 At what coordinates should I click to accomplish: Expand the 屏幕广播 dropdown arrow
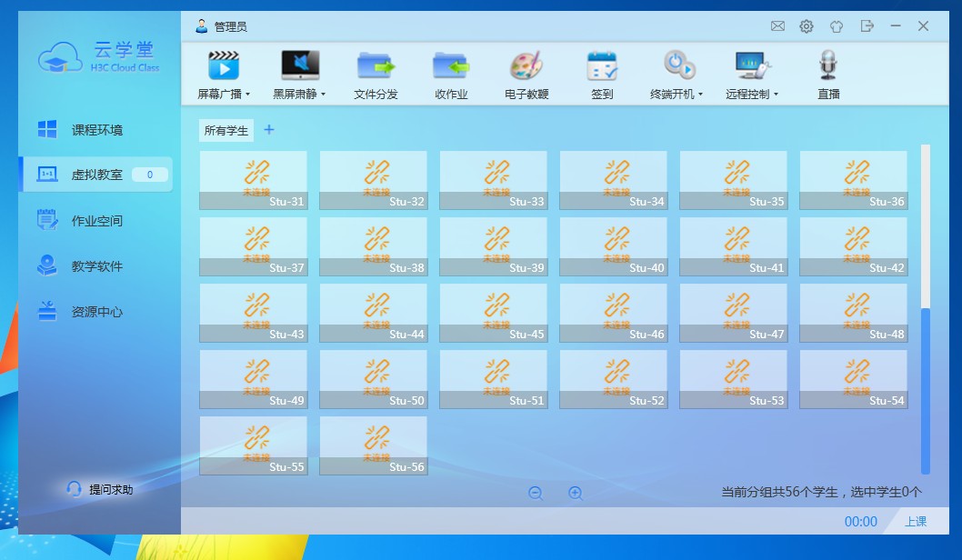248,94
